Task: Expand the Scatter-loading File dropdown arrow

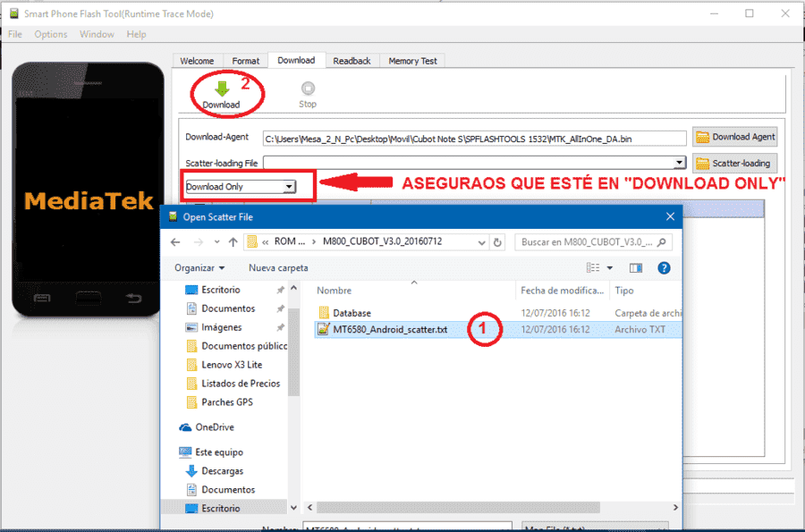Action: (x=679, y=163)
